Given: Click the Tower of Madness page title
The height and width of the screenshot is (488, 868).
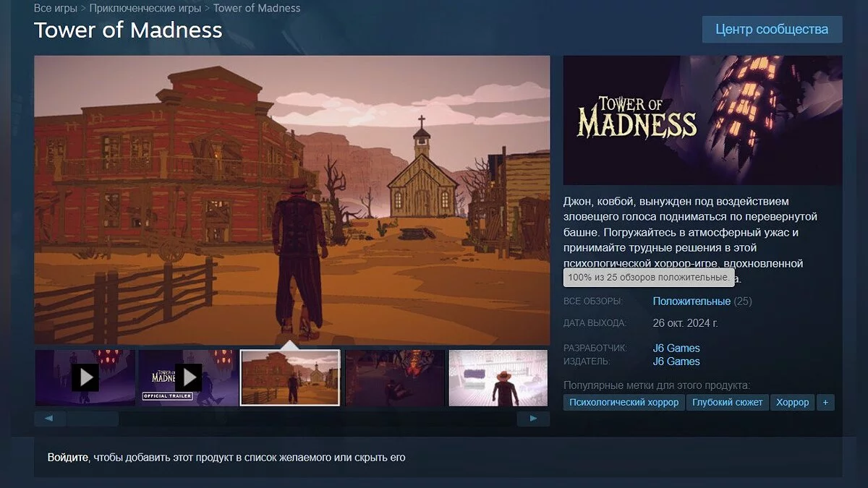Looking at the screenshot, I should click(x=128, y=30).
